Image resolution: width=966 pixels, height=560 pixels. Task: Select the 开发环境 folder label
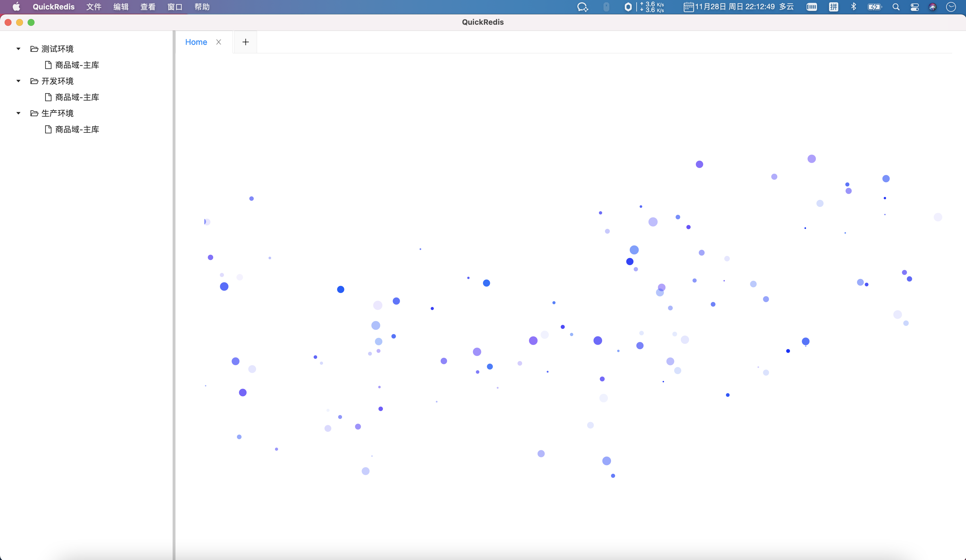click(58, 81)
